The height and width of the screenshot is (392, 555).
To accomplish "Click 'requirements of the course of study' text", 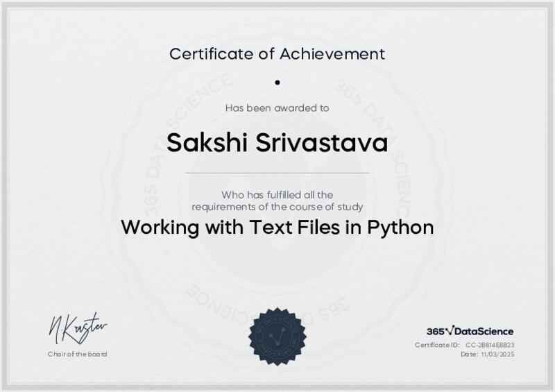I will [277, 206].
